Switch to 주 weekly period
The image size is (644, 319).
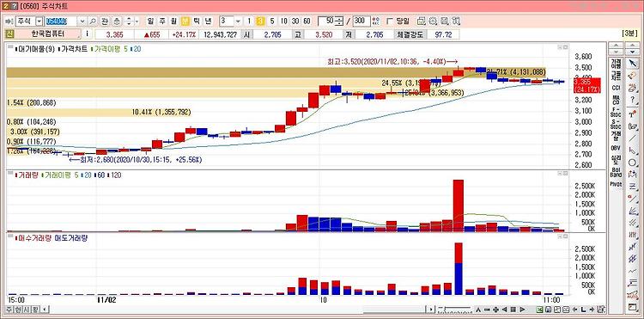tap(161, 21)
